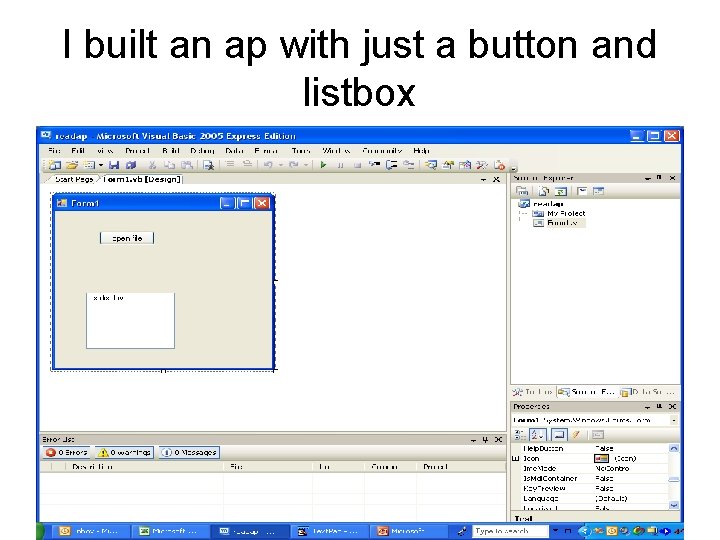The width and height of the screenshot is (720, 540).
Task: Click the Open File folder icon
Action: pyautogui.click(x=72, y=165)
